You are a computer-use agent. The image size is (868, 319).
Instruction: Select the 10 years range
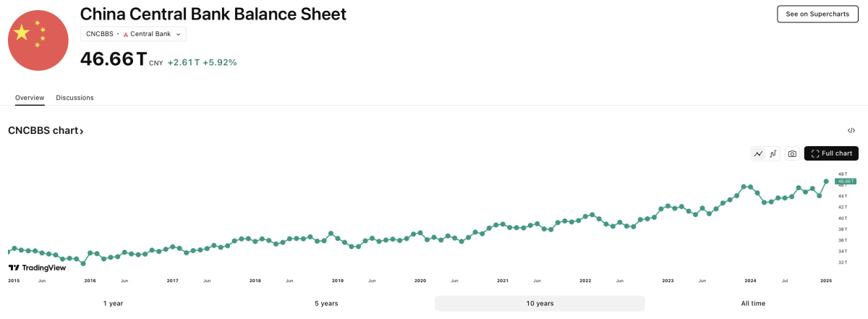(540, 303)
